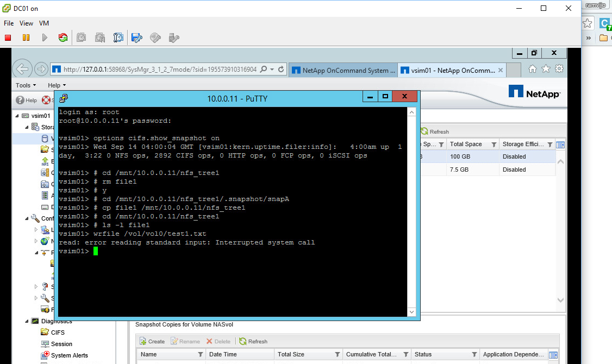Refresh the snapshot copies list
The width and height of the screenshot is (612, 364).
(253, 341)
